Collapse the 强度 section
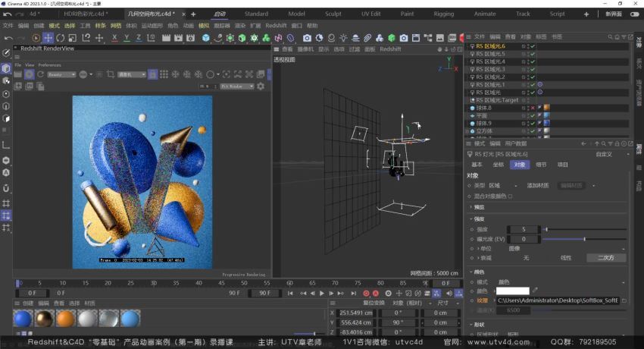 [x=479, y=219]
